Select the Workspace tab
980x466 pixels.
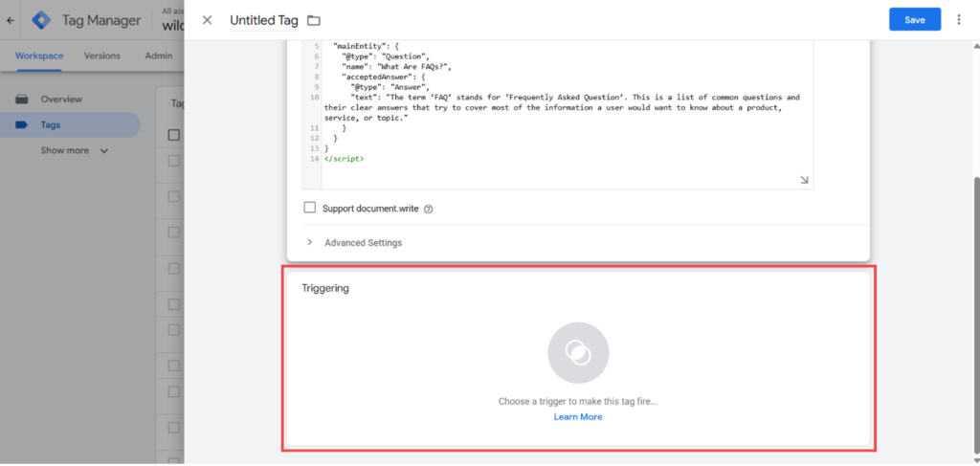[x=39, y=55]
